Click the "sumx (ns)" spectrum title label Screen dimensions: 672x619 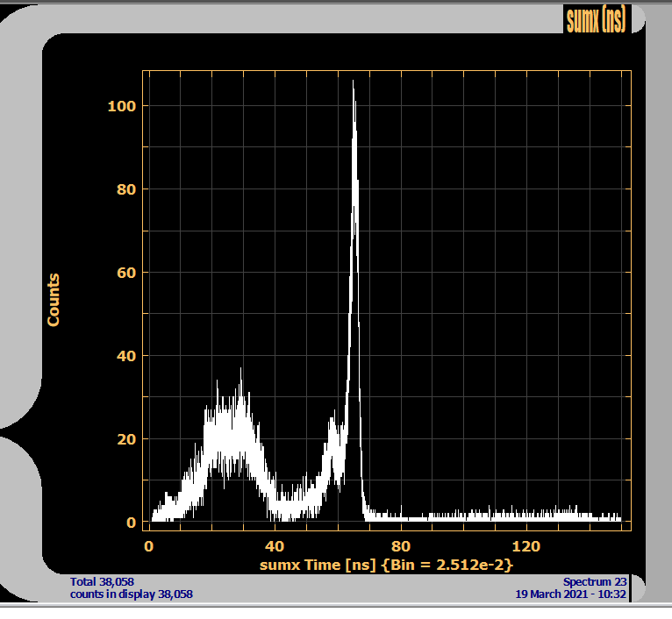click(596, 19)
